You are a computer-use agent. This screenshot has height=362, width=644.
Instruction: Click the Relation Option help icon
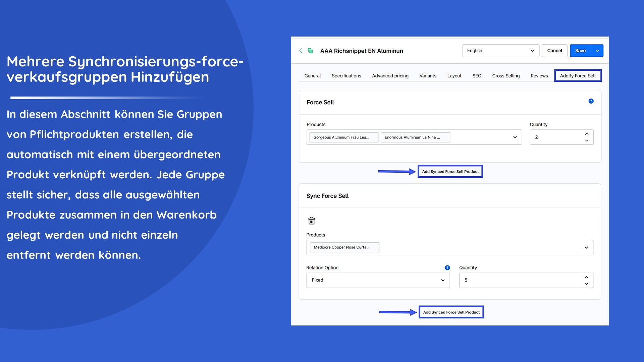tap(447, 268)
